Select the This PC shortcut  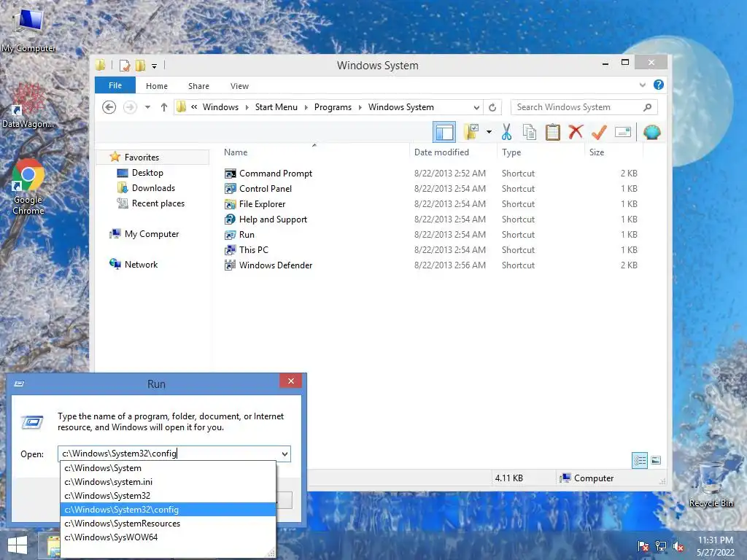coord(253,249)
